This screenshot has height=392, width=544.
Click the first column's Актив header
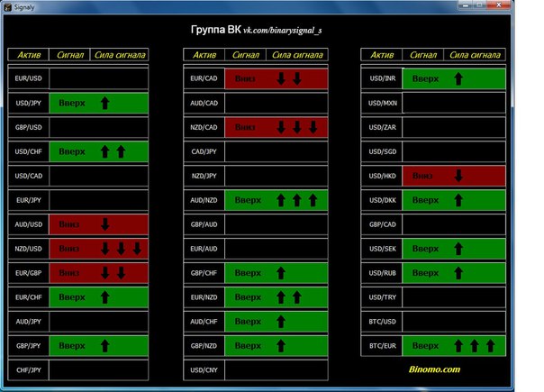coord(28,55)
